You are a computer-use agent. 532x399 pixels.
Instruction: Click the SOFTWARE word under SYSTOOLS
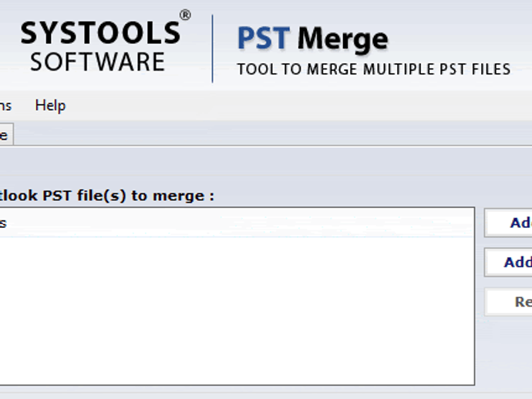click(x=98, y=62)
